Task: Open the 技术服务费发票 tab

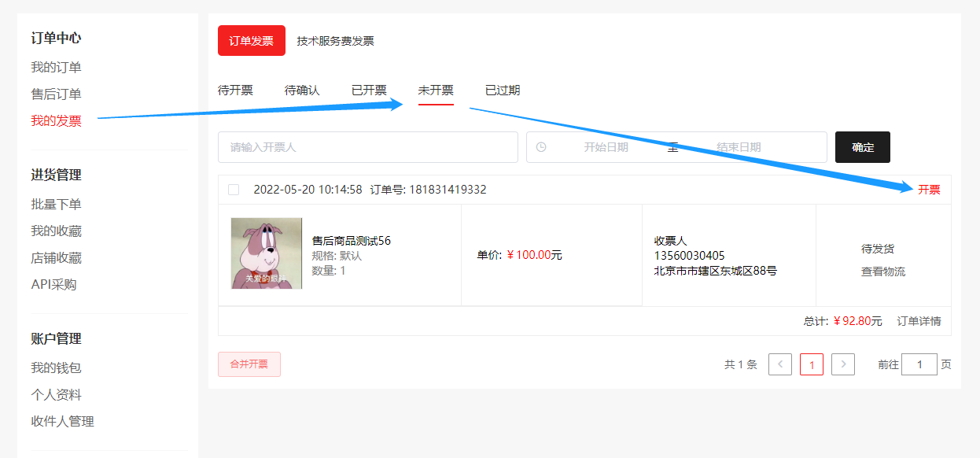Action: [x=335, y=41]
